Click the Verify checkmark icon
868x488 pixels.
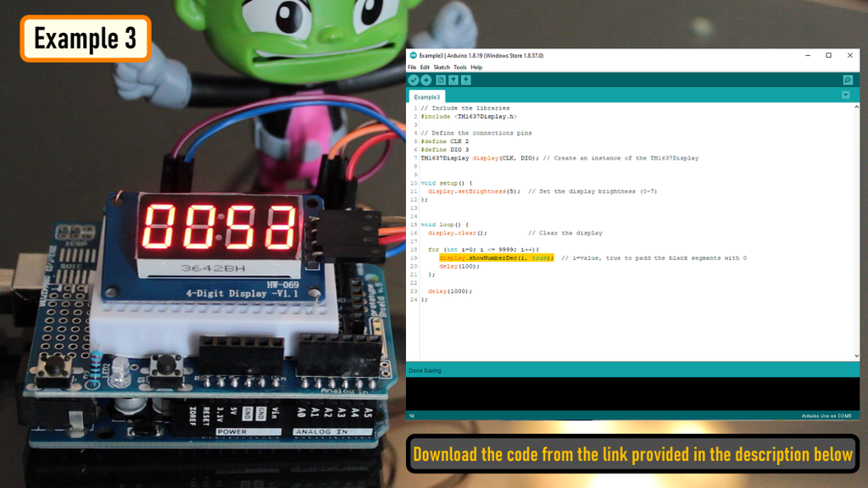click(x=414, y=79)
